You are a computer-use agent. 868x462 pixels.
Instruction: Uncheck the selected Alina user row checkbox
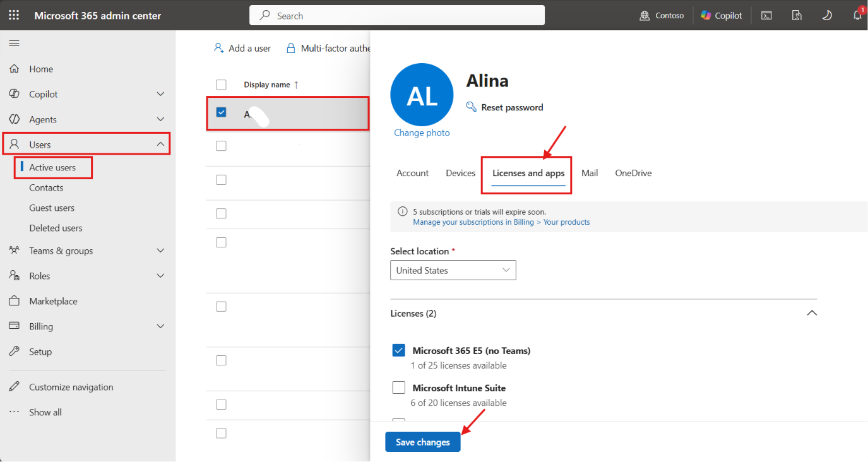[x=221, y=112]
